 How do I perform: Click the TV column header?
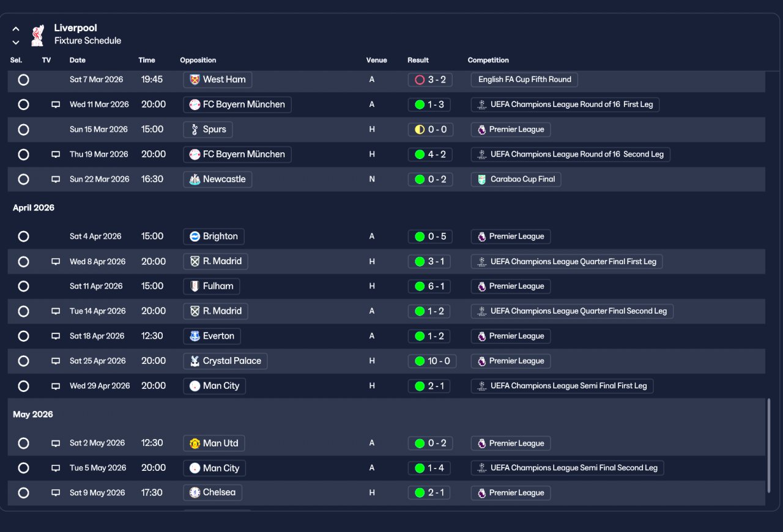[46, 60]
